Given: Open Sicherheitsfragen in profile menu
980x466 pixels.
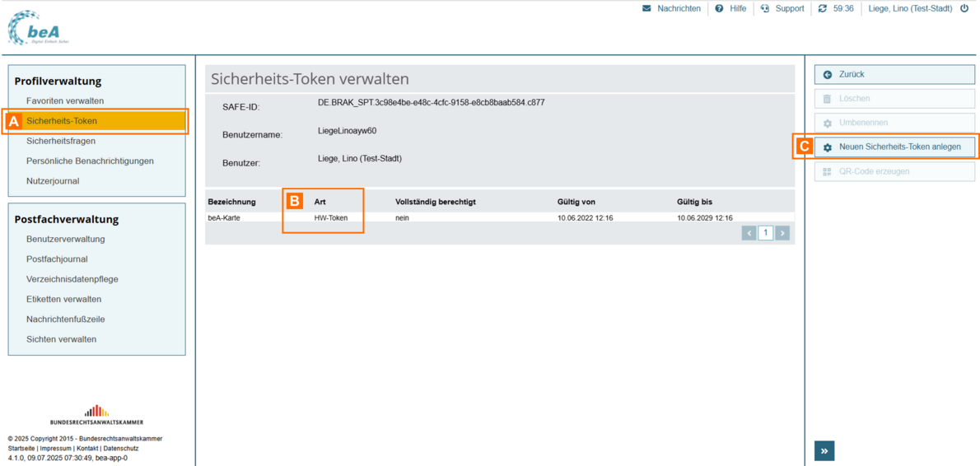Looking at the screenshot, I should pos(61,141).
